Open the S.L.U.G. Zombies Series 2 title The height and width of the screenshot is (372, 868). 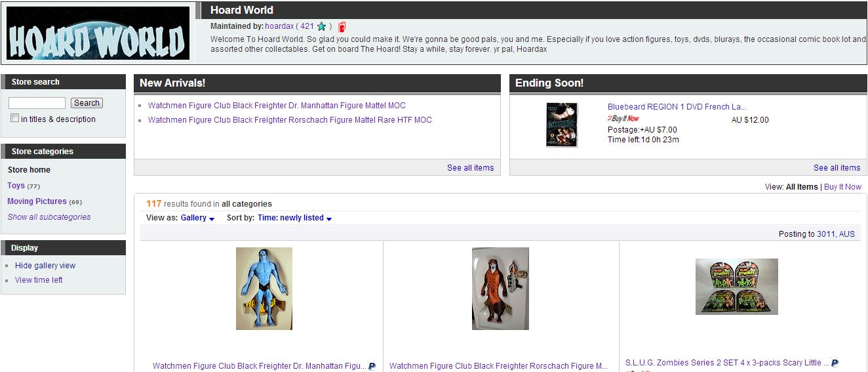[727, 362]
